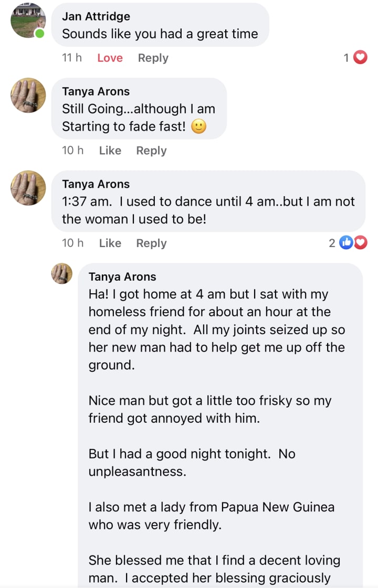
Task: Reply to the '1:37 am' comment
Action: pos(151,243)
